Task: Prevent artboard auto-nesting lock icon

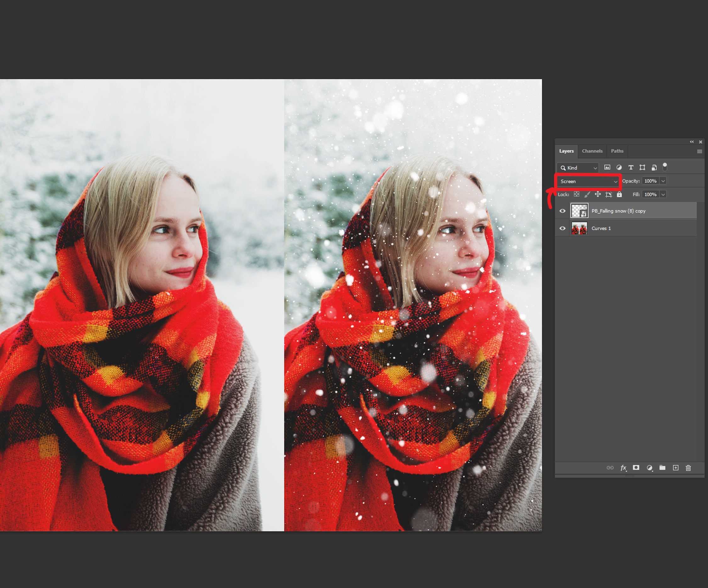Action: 609,194
